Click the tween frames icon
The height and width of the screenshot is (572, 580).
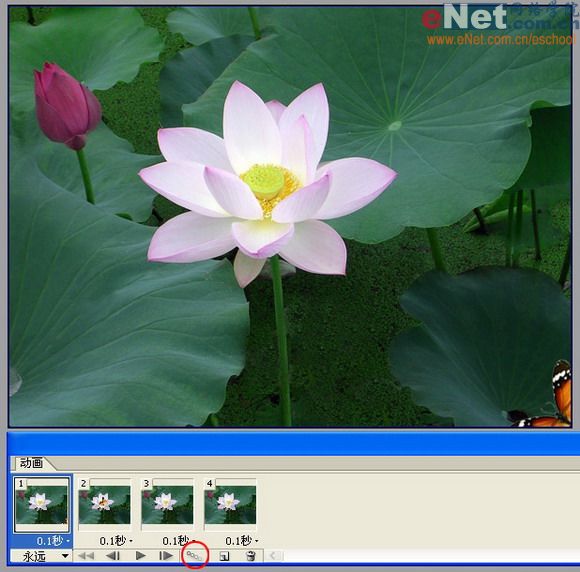click(194, 555)
